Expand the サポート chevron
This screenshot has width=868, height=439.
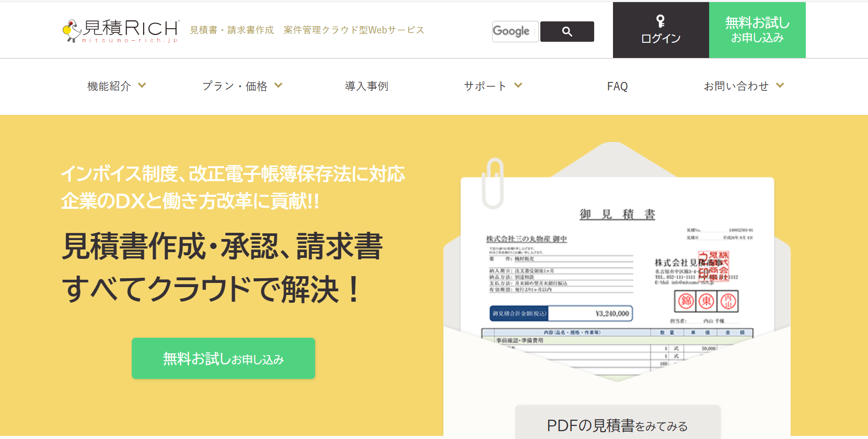point(518,86)
